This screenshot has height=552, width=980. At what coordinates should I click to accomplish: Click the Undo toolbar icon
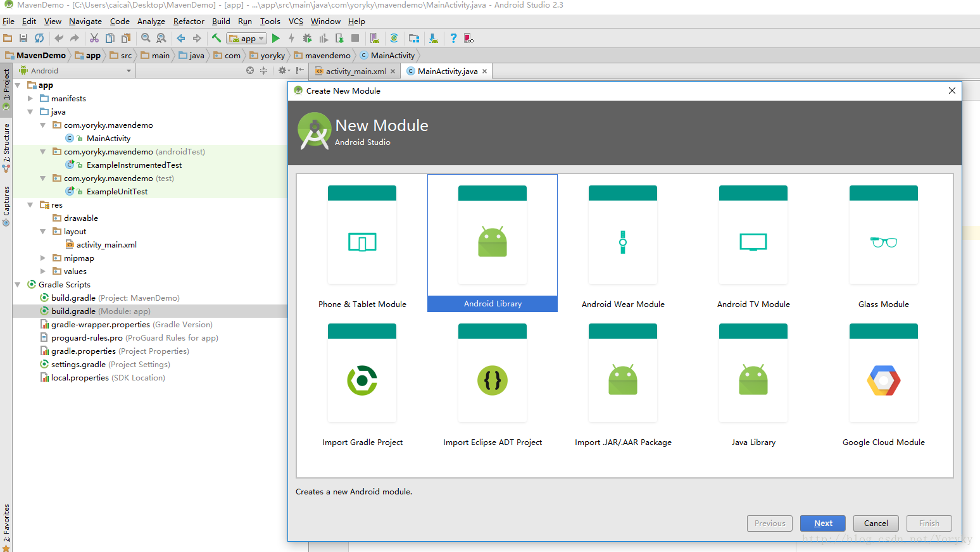point(59,38)
